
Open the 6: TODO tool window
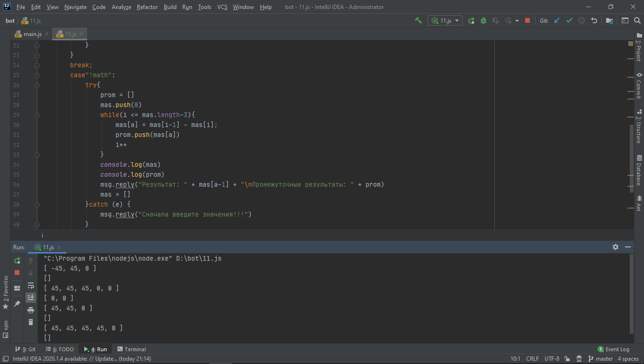(x=60, y=349)
